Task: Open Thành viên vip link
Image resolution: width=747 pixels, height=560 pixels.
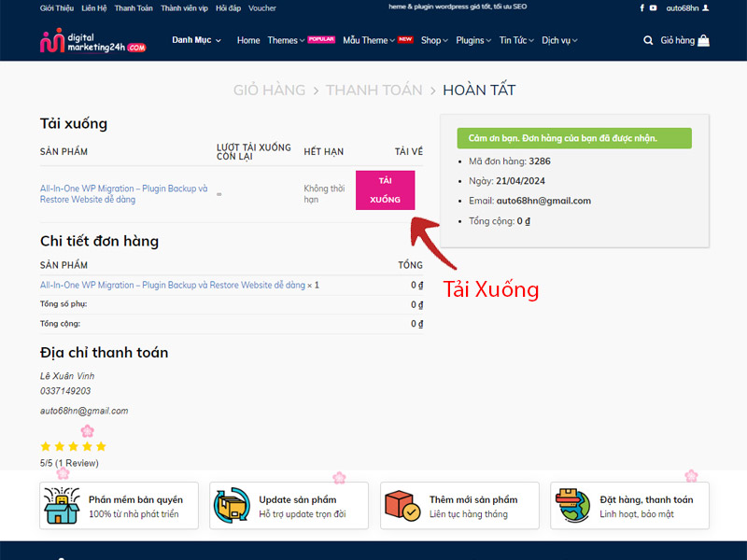Action: (184, 8)
